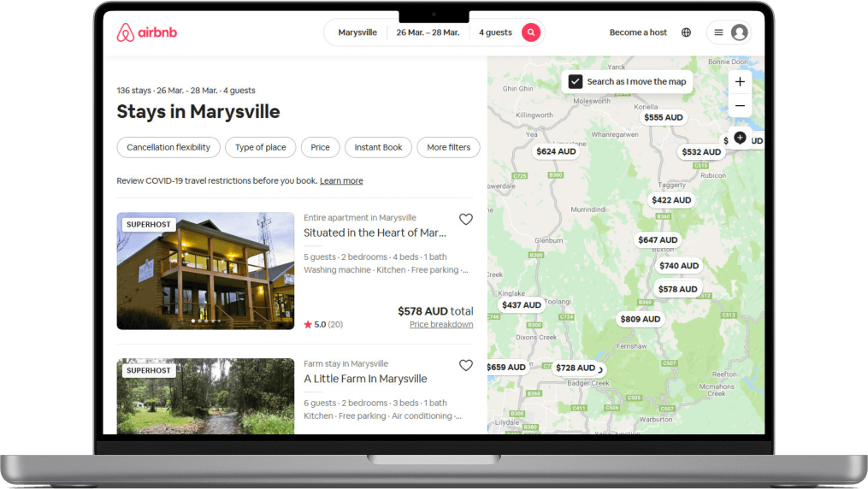868x489 pixels.
Task: Click the 'Stays in Marysville' heading
Action: (198, 112)
